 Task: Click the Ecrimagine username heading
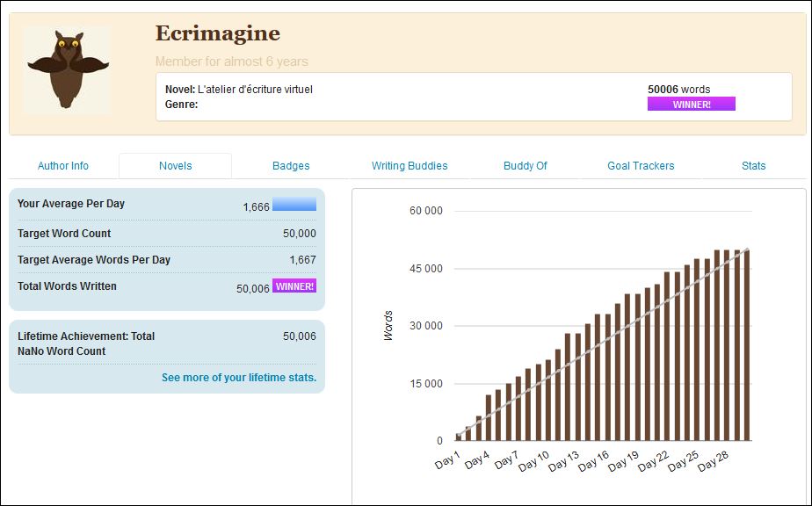(x=218, y=34)
